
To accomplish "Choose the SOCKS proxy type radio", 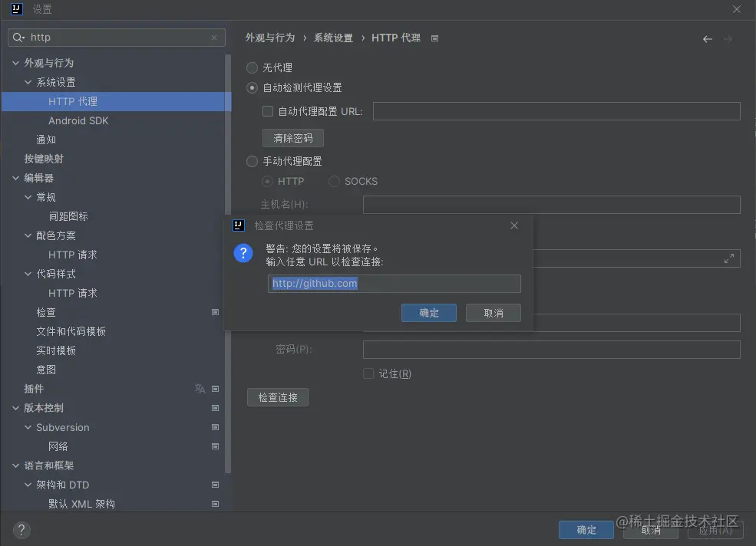I will coord(334,182).
